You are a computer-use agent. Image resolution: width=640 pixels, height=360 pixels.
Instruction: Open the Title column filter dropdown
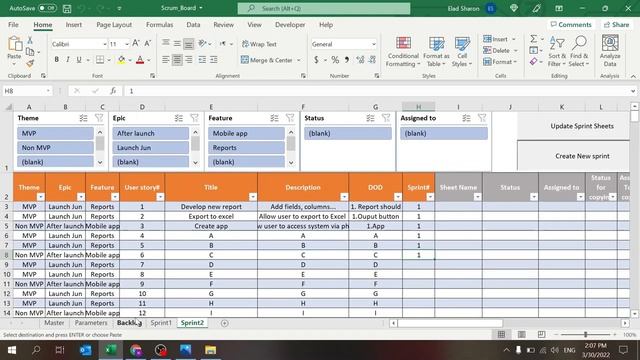(253, 197)
